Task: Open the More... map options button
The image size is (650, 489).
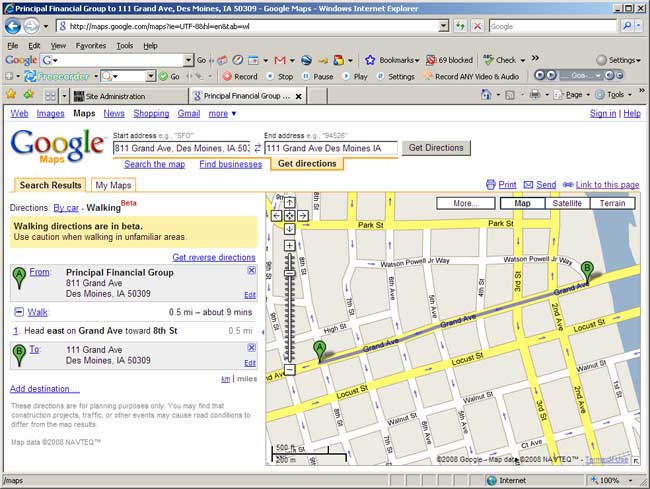Action: point(466,203)
